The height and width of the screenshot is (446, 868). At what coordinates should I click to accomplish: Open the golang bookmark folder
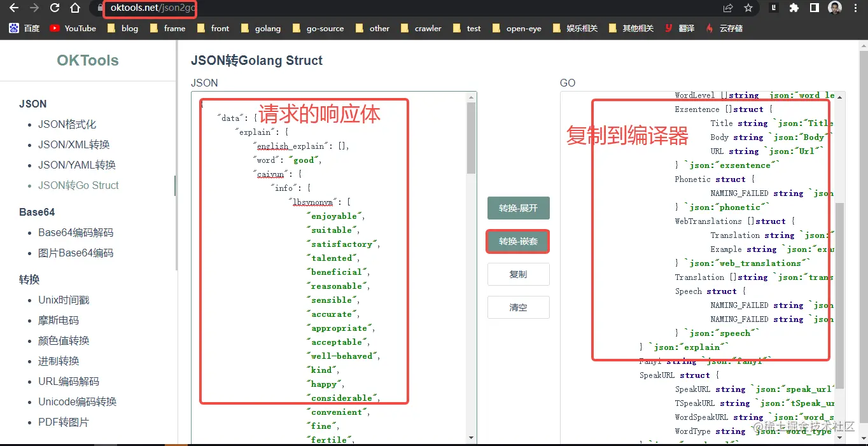(x=260, y=28)
